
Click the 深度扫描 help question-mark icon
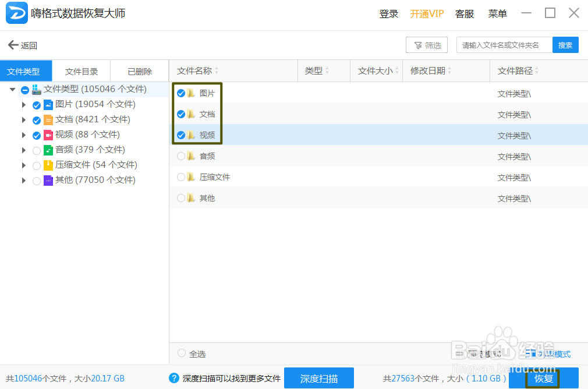pos(174,378)
